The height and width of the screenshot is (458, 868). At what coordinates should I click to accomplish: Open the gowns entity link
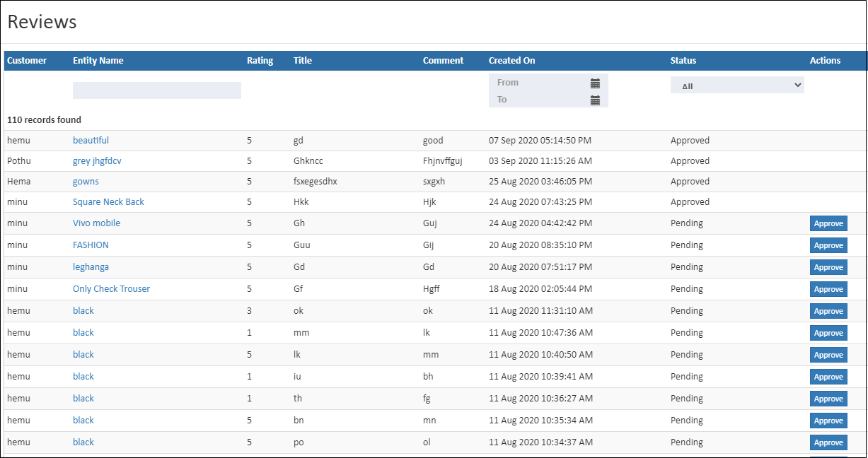86,181
